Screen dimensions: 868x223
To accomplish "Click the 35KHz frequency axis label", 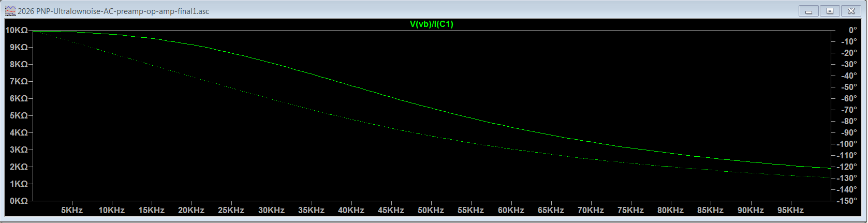I will (312, 211).
